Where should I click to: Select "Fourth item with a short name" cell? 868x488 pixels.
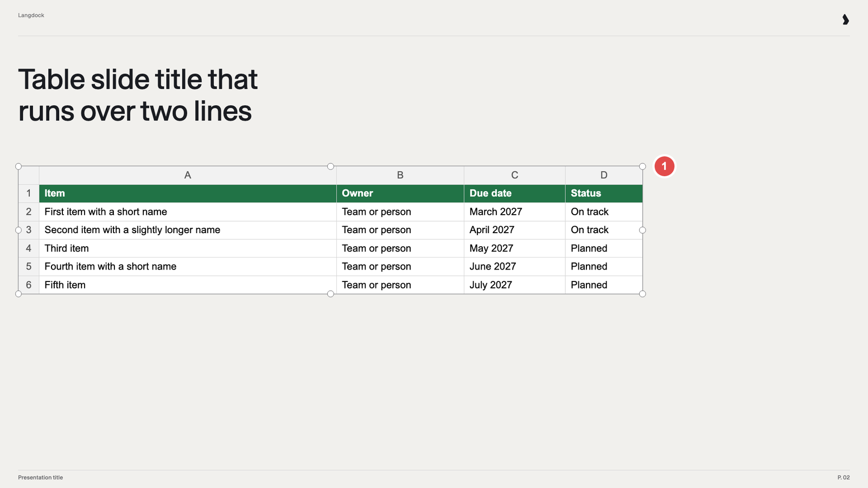[188, 267]
